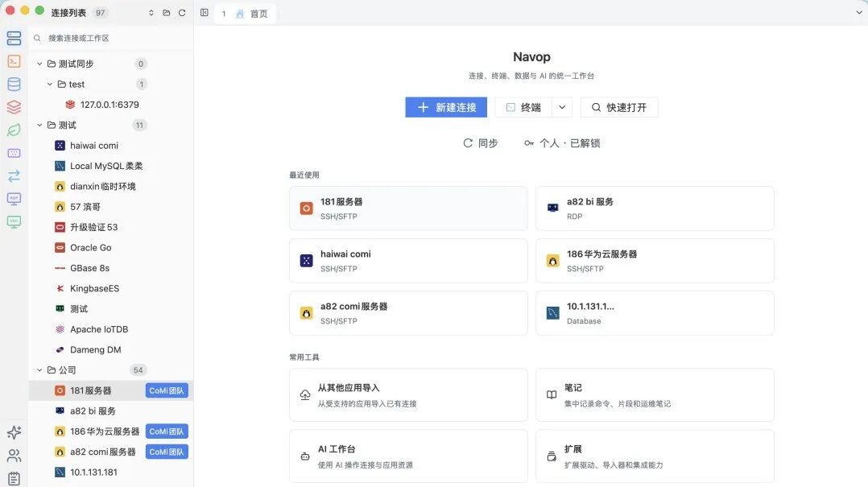868x487 pixels.
Task: Expand the tab overflow chevron at top right
Action: (859, 13)
